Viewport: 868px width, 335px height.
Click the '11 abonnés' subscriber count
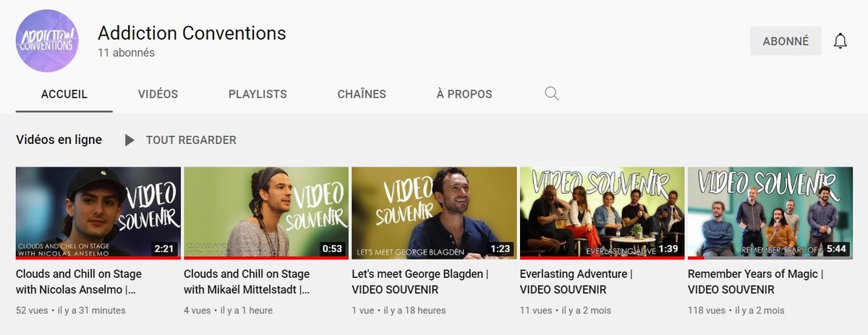[x=126, y=53]
